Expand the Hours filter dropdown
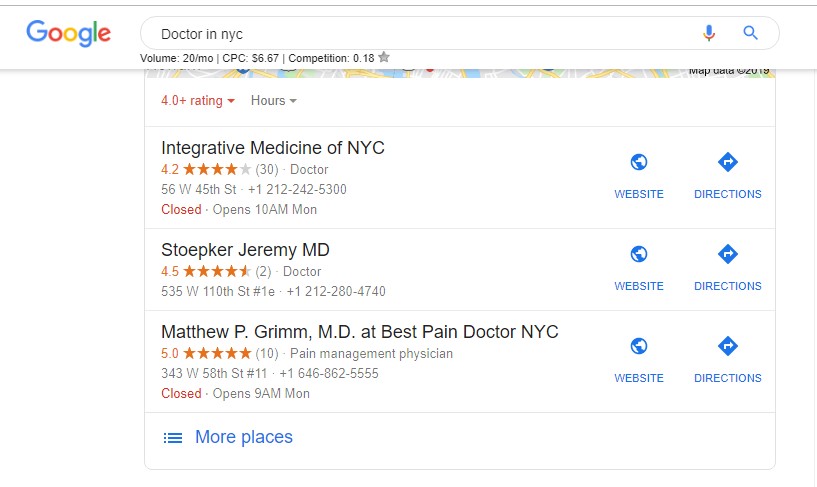The image size is (817, 487). pyautogui.click(x=274, y=100)
